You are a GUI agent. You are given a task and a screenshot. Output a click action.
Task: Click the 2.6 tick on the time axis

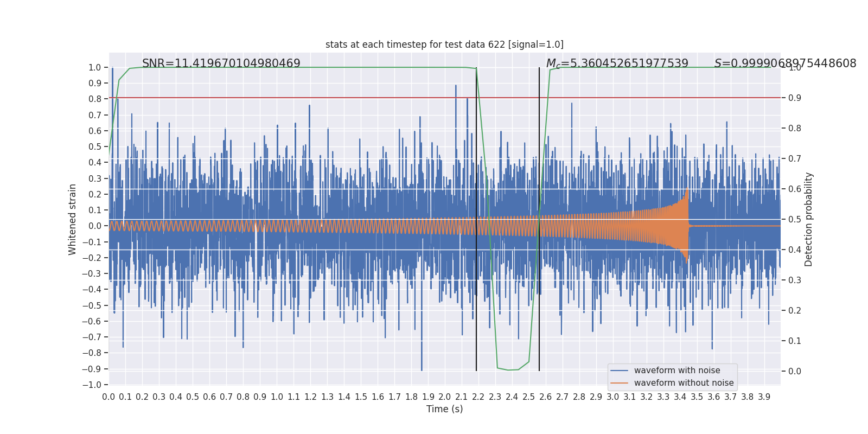(545, 397)
